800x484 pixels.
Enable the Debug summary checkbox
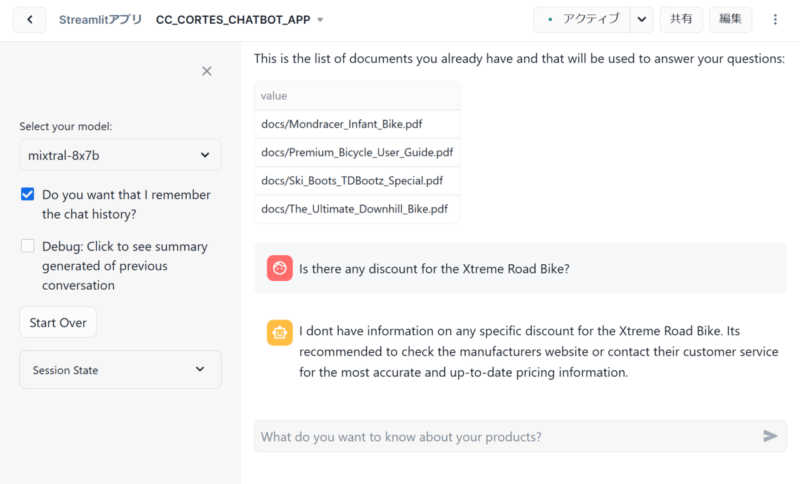point(28,246)
